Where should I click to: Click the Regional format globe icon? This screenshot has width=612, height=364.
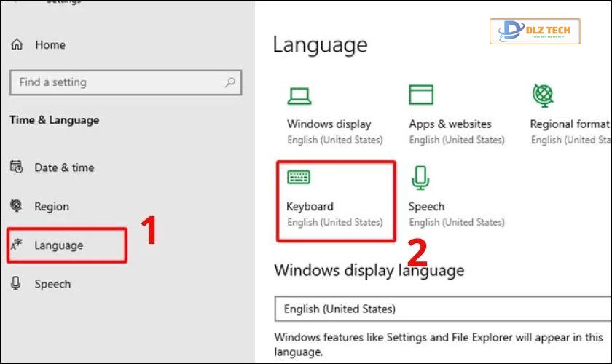coord(544,95)
